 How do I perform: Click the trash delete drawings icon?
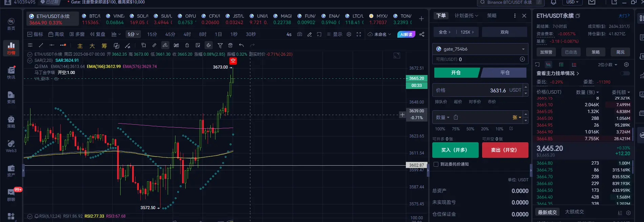pos(230,45)
